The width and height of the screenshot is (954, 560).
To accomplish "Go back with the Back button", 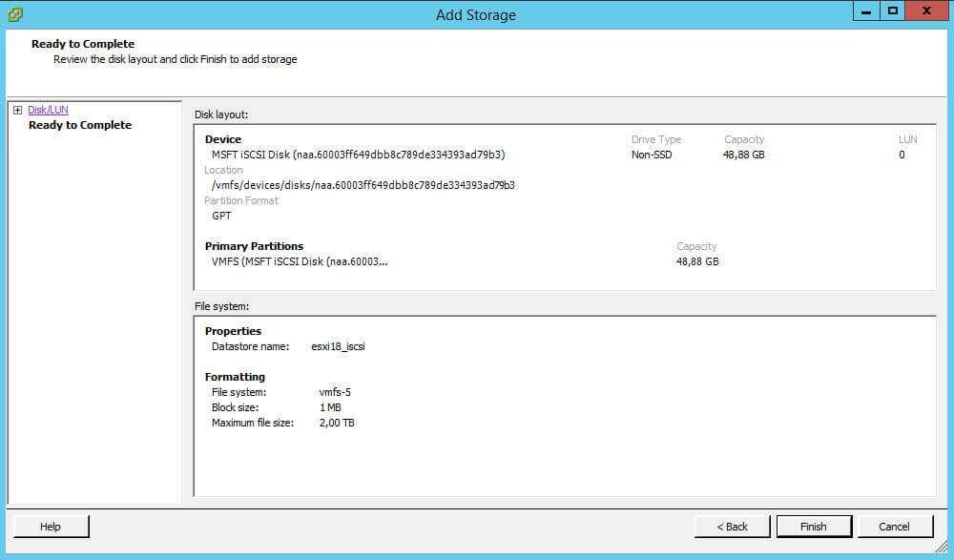I will [x=733, y=527].
